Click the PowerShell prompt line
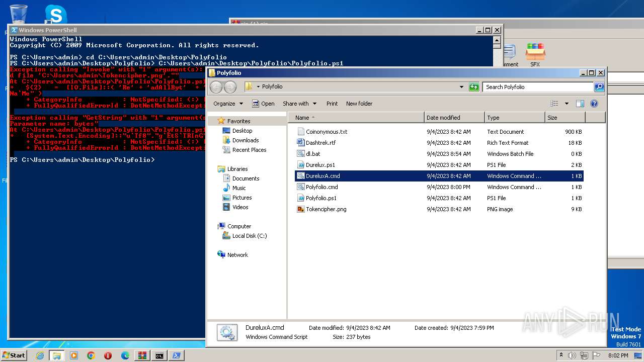The height and width of the screenshot is (362, 644). [x=83, y=160]
